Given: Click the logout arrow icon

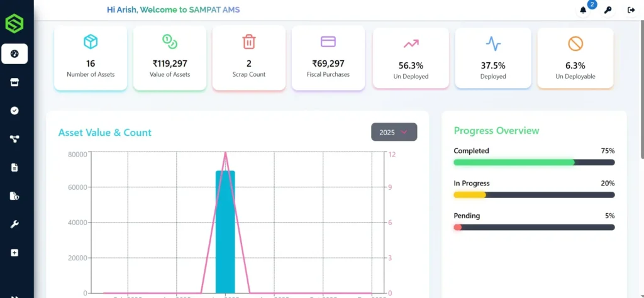Looking at the screenshot, I should point(631,10).
